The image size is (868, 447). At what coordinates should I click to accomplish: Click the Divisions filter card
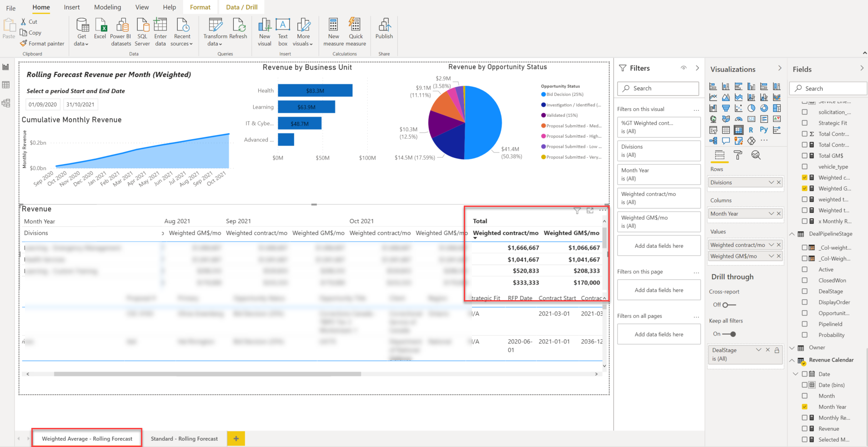pyautogui.click(x=659, y=151)
